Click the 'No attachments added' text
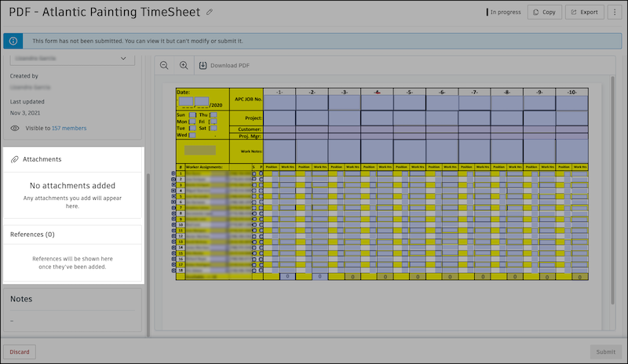The width and height of the screenshot is (628, 364). click(x=72, y=186)
